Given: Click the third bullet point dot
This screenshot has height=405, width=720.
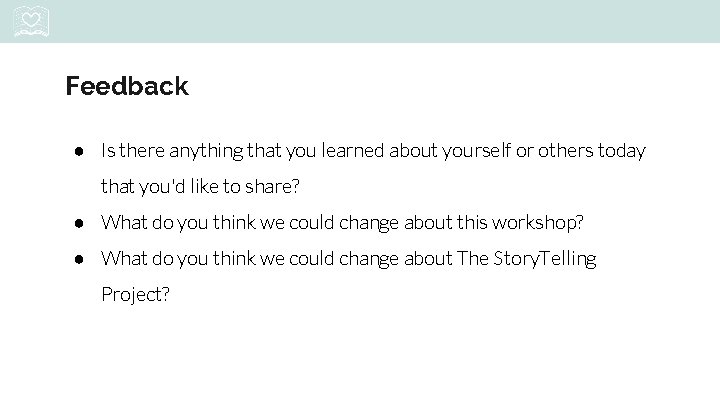Looking at the screenshot, I should [76, 259].
